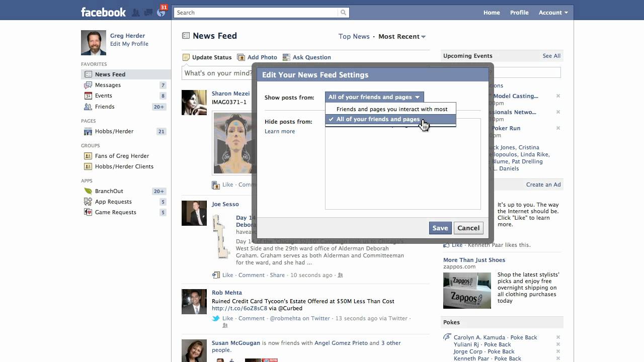Open the t.co link in Rob Mehta post

[239, 308]
